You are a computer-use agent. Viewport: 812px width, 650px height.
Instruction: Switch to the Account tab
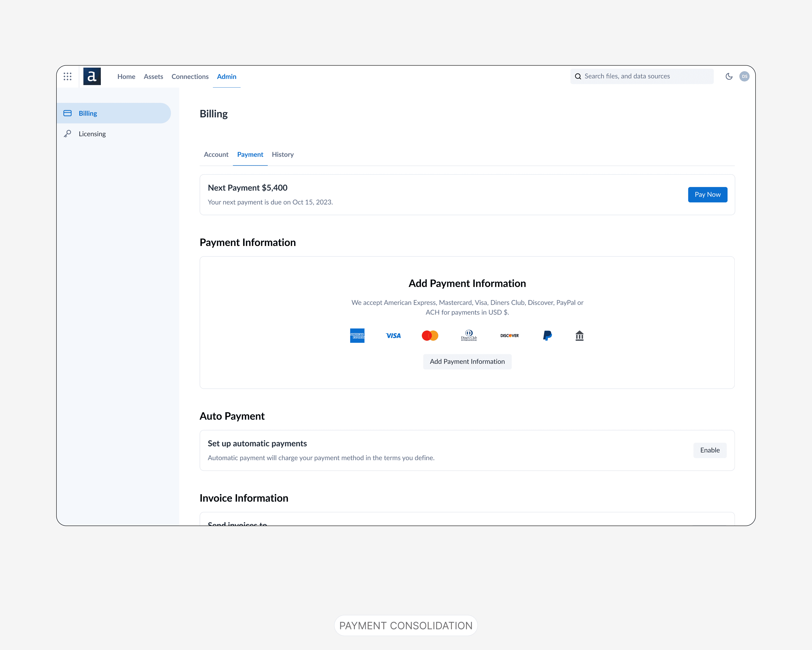[216, 154]
